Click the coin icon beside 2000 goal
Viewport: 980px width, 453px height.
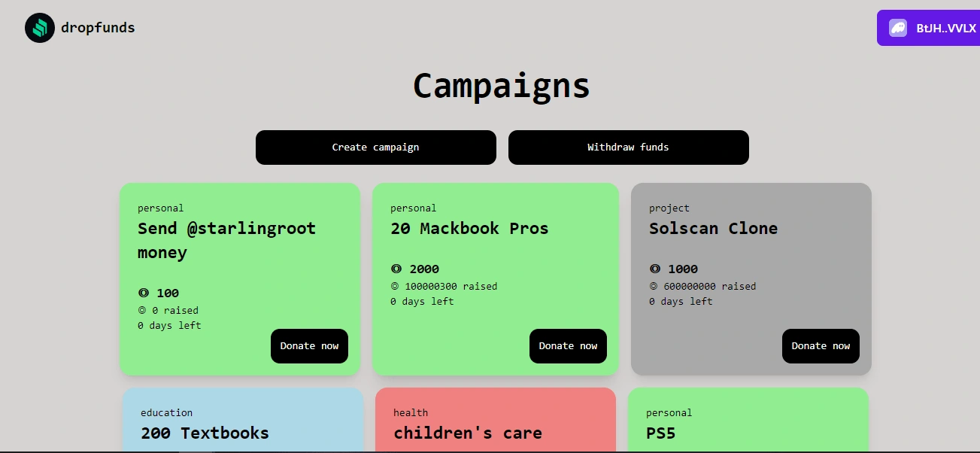tap(396, 269)
